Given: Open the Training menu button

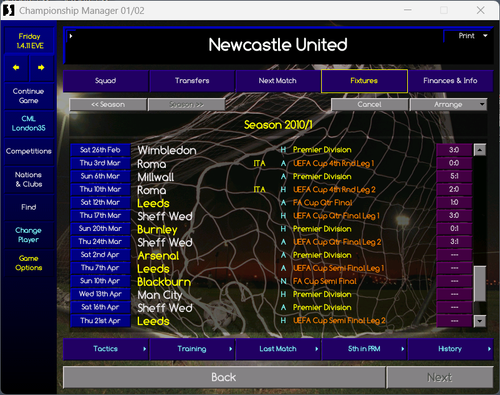Looking at the screenshot, I should click(x=192, y=349).
